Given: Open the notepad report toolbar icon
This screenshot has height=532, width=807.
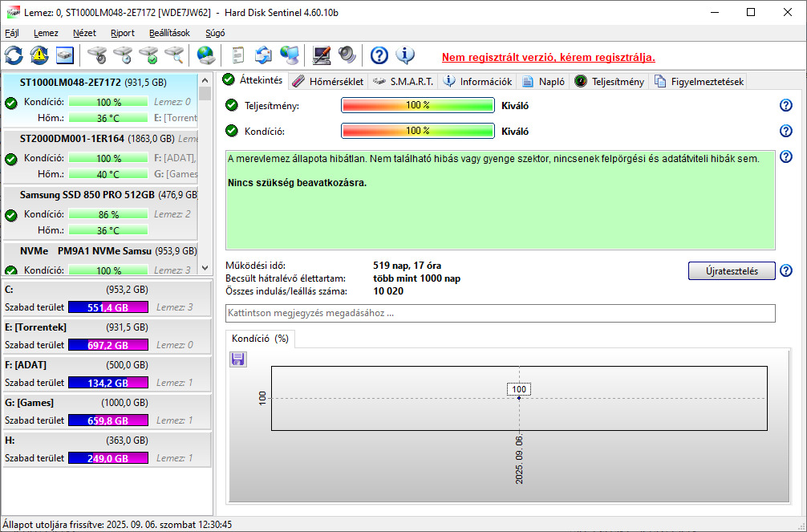Looking at the screenshot, I should pyautogui.click(x=237, y=55).
